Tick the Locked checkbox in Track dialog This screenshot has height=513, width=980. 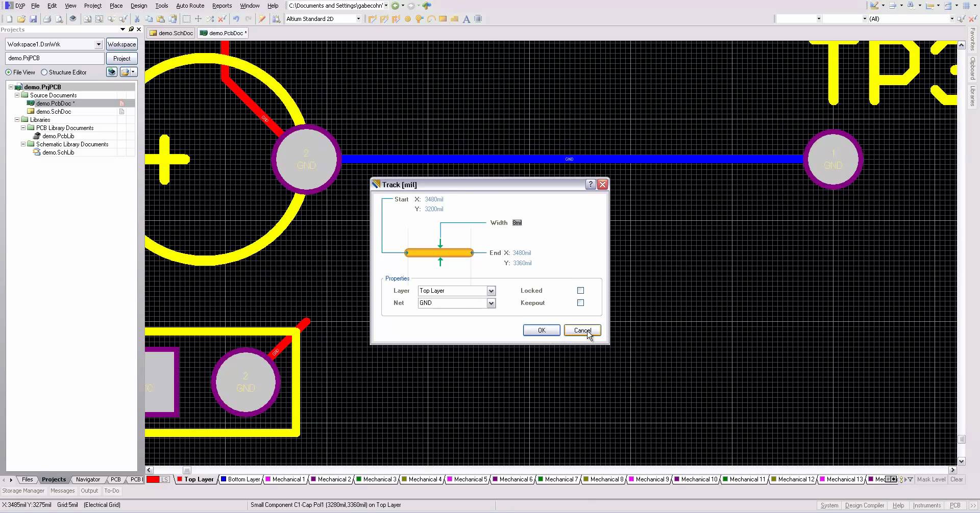[580, 291]
